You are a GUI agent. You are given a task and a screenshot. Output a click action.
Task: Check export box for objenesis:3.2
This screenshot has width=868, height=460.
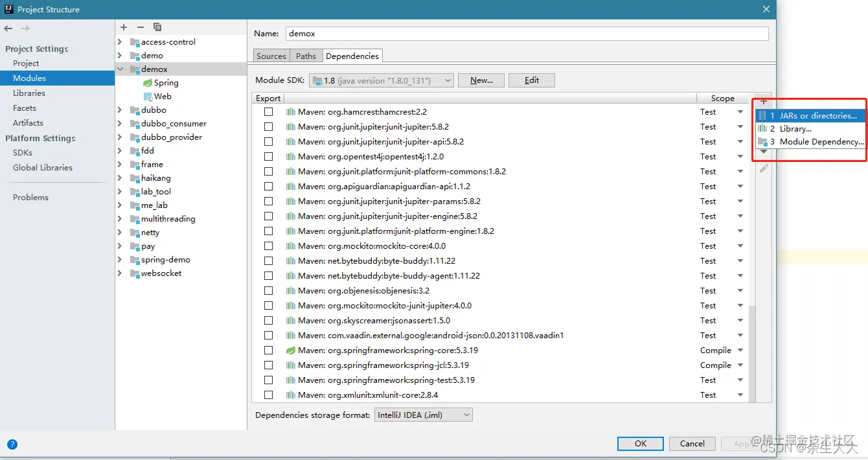click(x=268, y=291)
